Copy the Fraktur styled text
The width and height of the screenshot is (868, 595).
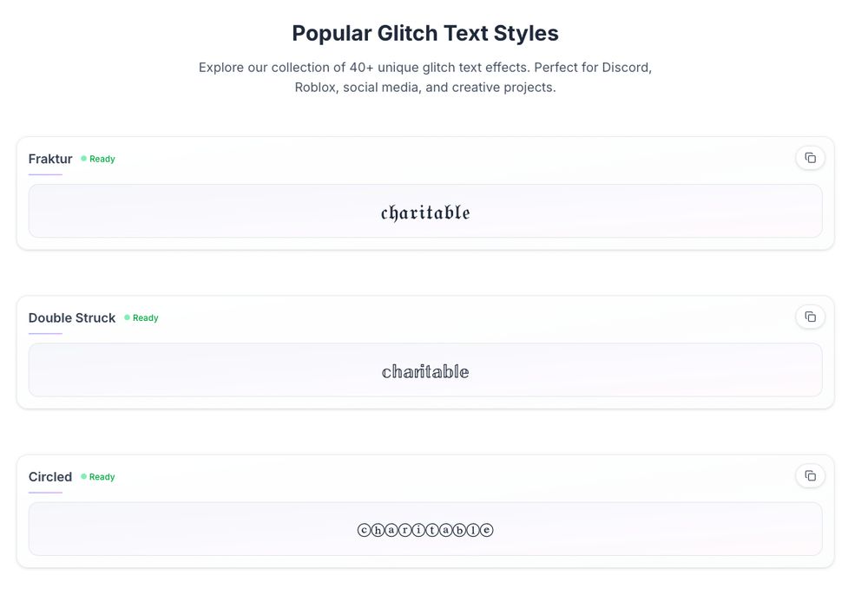tap(810, 158)
